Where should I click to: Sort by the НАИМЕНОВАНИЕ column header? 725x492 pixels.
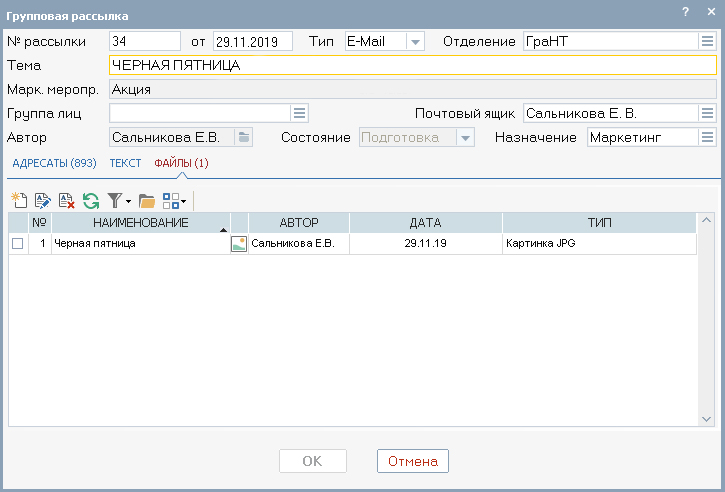(141, 223)
